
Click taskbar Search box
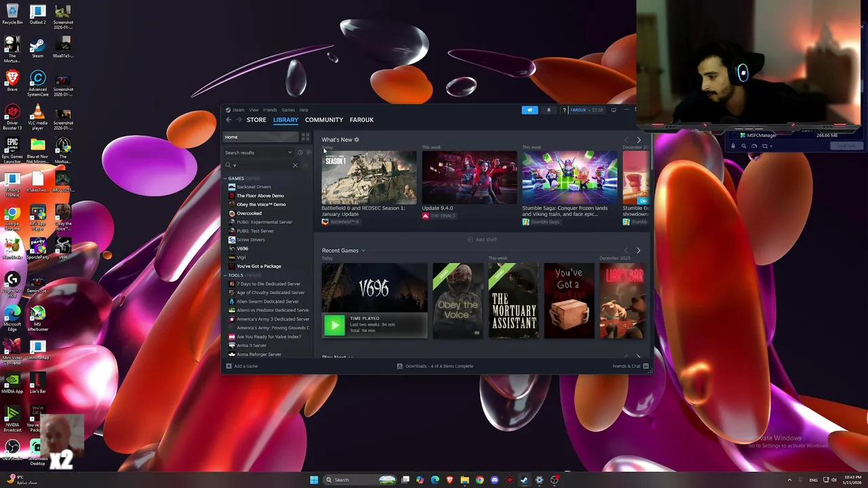pyautogui.click(x=359, y=480)
